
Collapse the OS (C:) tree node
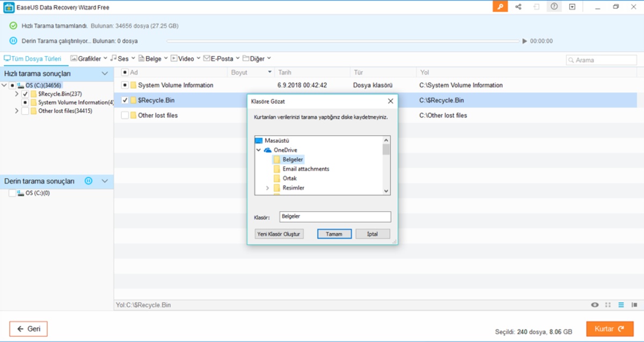click(4, 85)
